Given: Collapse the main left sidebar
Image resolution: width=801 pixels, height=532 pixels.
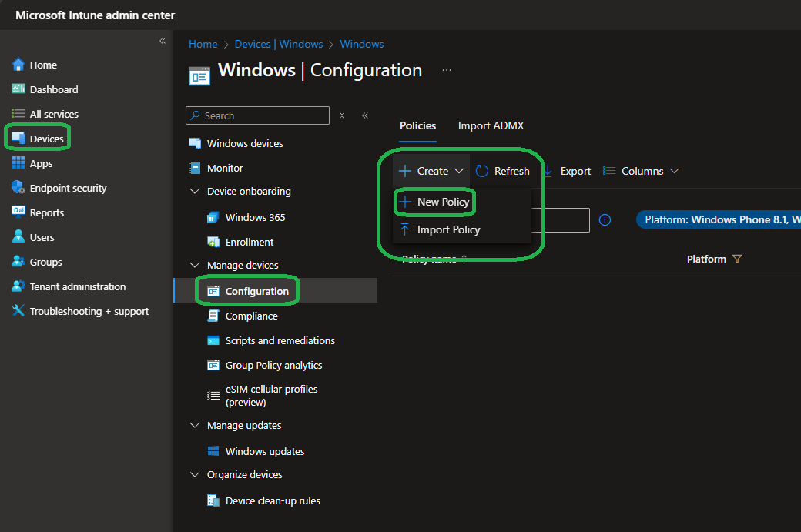Looking at the screenshot, I should tap(163, 41).
